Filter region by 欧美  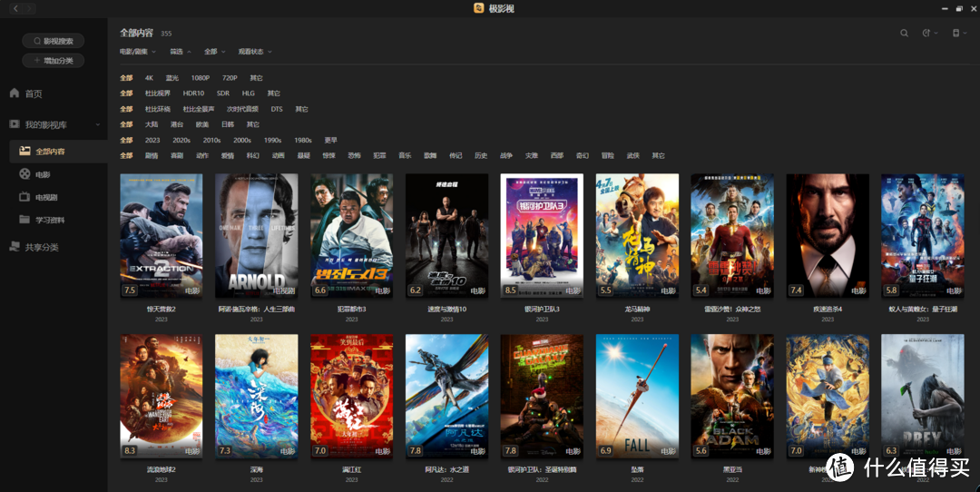point(201,124)
